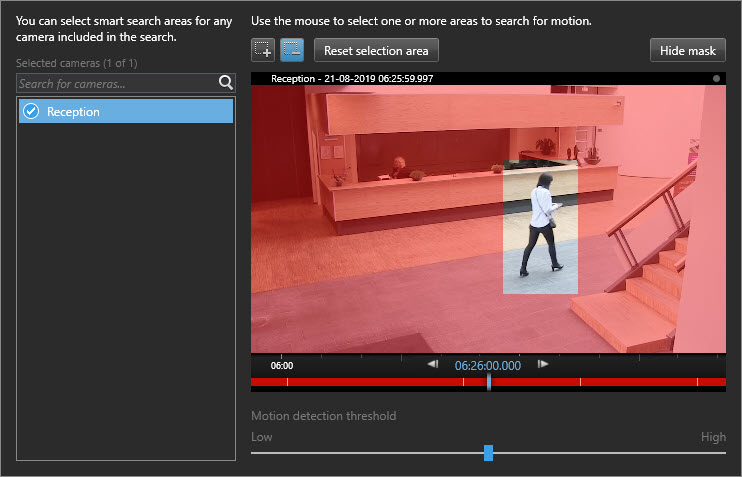Step to previous frame in timeline

432,365
